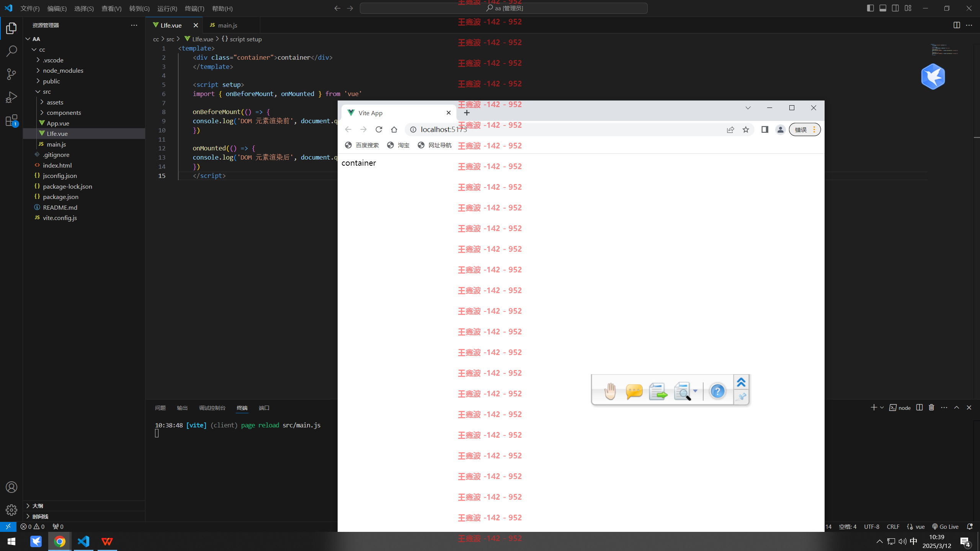Open VS Code notifications bell
The image size is (980, 551).
coord(970,527)
